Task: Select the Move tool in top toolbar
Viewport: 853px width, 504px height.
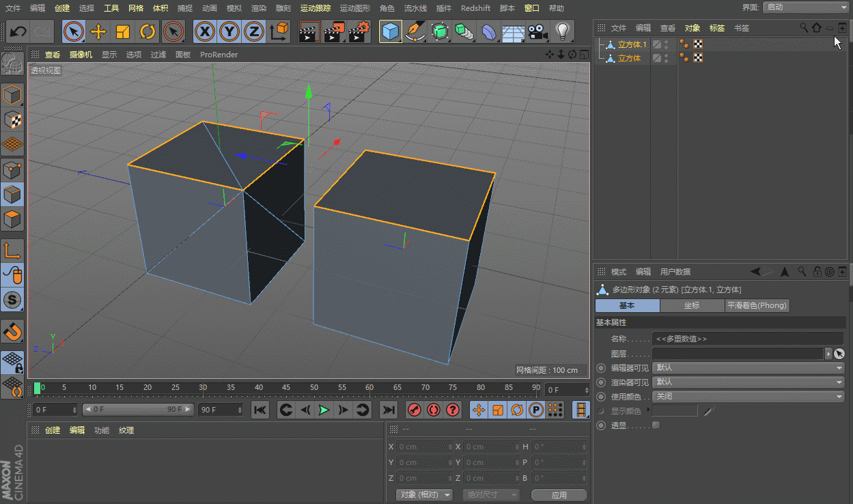Action: pos(98,32)
